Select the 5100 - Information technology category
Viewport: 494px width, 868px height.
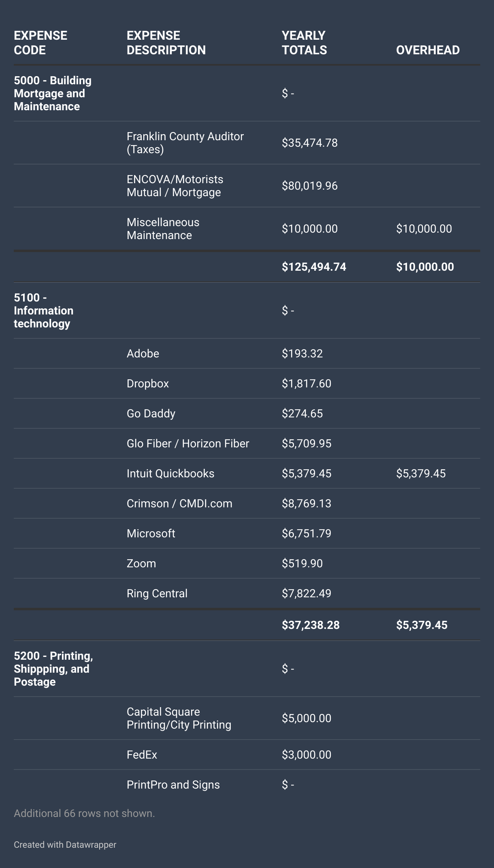pos(44,310)
